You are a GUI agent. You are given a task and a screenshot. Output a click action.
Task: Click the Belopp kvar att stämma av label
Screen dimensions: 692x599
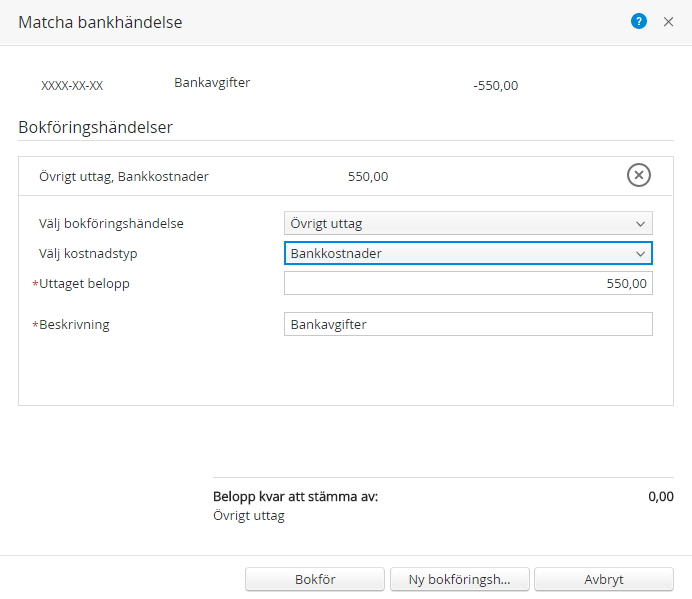pyautogui.click(x=295, y=497)
